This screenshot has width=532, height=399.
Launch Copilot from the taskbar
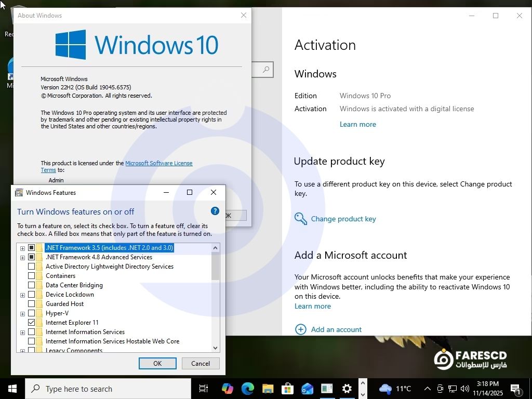[227, 389]
